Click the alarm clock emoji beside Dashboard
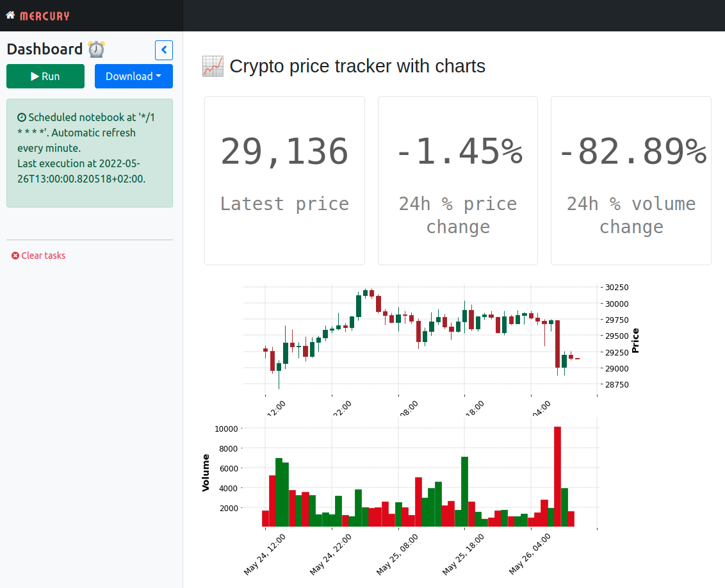This screenshot has width=725, height=588. tap(97, 49)
